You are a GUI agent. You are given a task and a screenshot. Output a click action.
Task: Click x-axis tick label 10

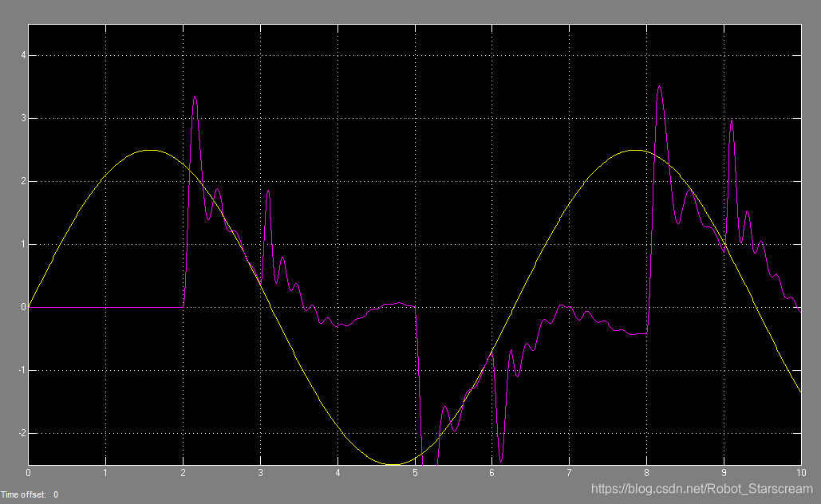tap(801, 473)
